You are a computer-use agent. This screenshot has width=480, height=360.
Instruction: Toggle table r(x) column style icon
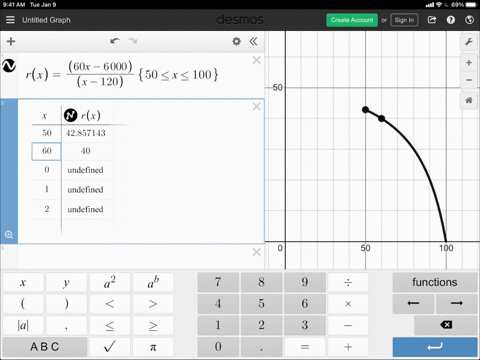[x=70, y=115]
